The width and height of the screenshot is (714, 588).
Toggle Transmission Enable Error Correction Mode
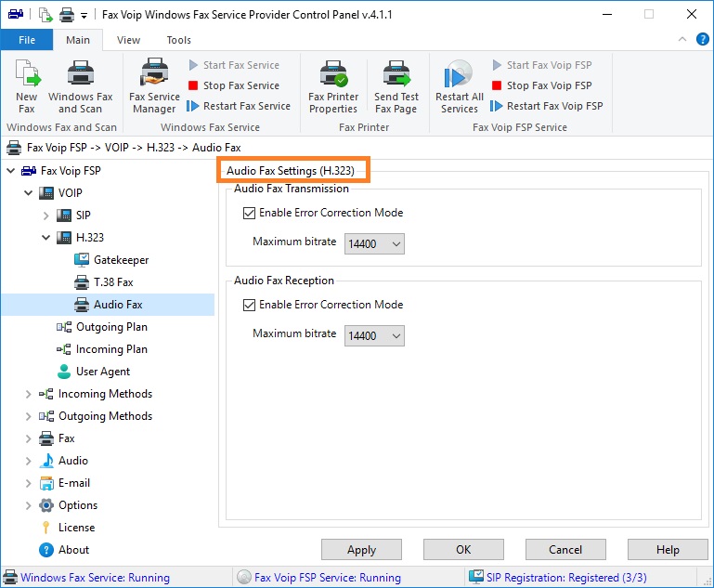[249, 213]
